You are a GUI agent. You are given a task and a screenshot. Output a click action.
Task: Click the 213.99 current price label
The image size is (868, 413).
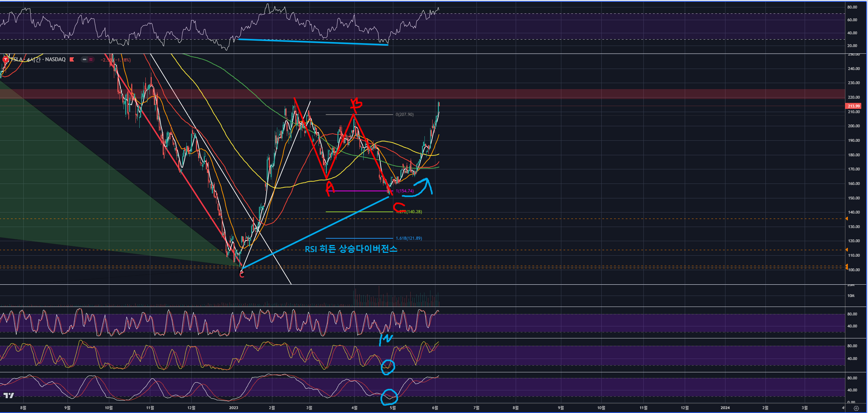(x=853, y=106)
